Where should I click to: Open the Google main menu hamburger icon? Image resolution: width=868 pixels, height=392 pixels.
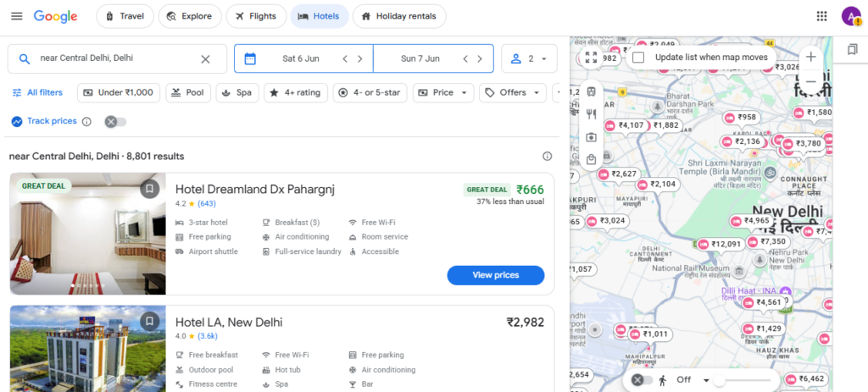[x=17, y=16]
